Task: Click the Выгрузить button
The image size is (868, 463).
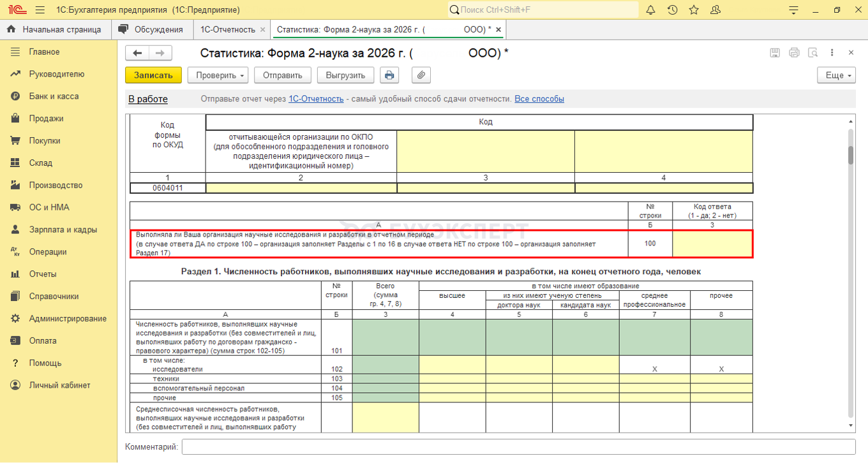Action: 345,75
